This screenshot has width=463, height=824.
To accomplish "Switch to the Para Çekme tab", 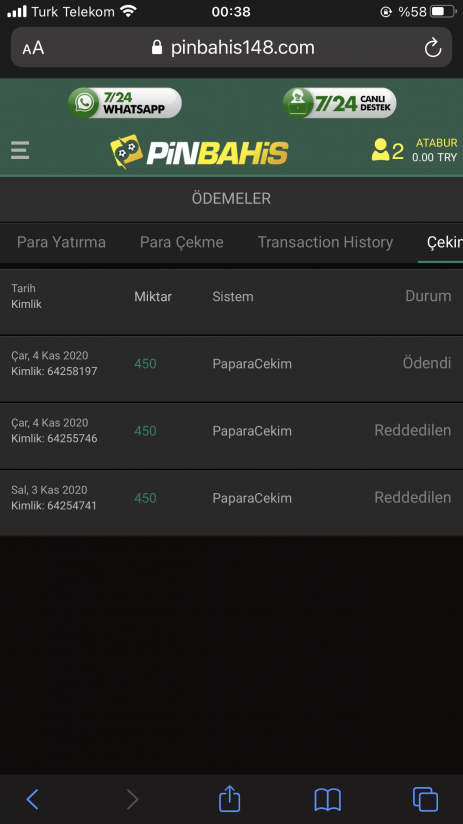I will pos(182,242).
